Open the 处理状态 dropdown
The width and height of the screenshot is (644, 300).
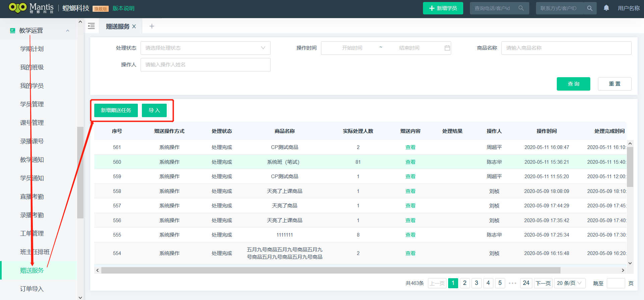205,48
